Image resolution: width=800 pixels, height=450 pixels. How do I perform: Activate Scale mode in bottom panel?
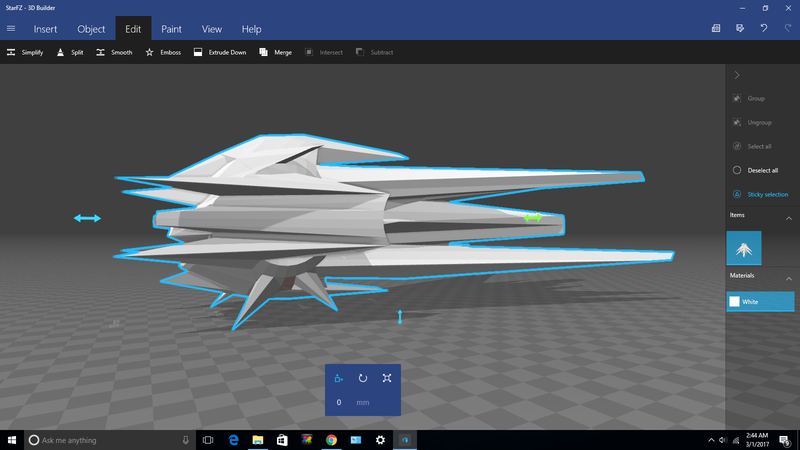pos(387,379)
